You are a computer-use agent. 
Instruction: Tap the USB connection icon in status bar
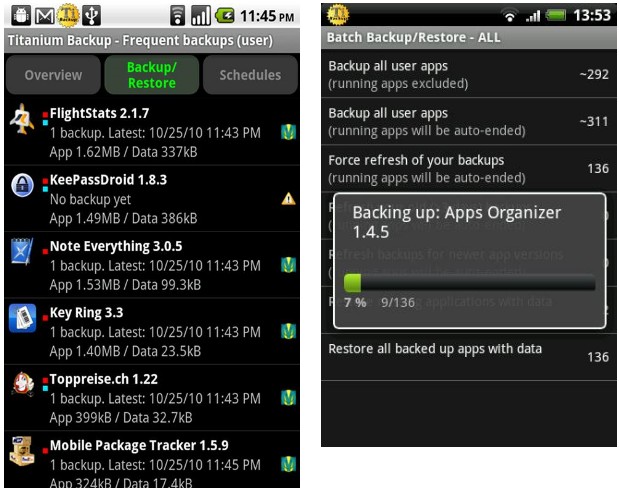tap(92, 16)
